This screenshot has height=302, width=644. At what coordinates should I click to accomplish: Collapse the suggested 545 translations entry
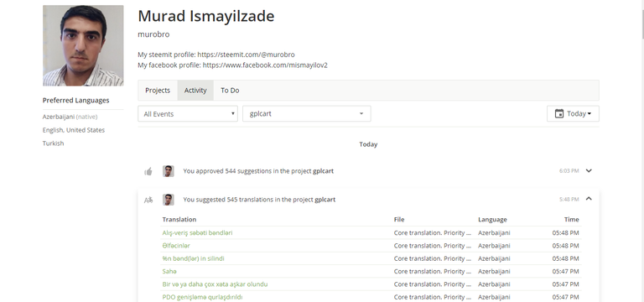pyautogui.click(x=589, y=199)
